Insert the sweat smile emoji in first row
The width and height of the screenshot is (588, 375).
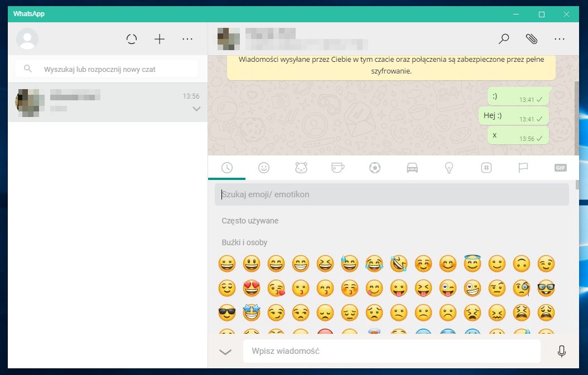click(x=349, y=264)
